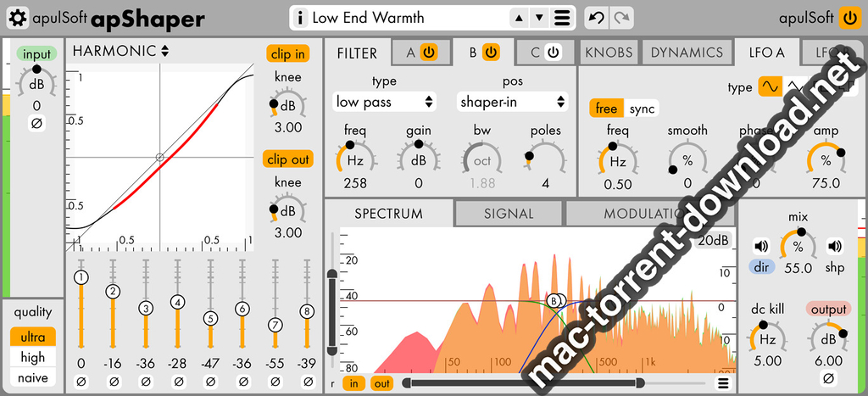The width and height of the screenshot is (868, 396).
Task: Enable filter C power button
Action: (553, 53)
